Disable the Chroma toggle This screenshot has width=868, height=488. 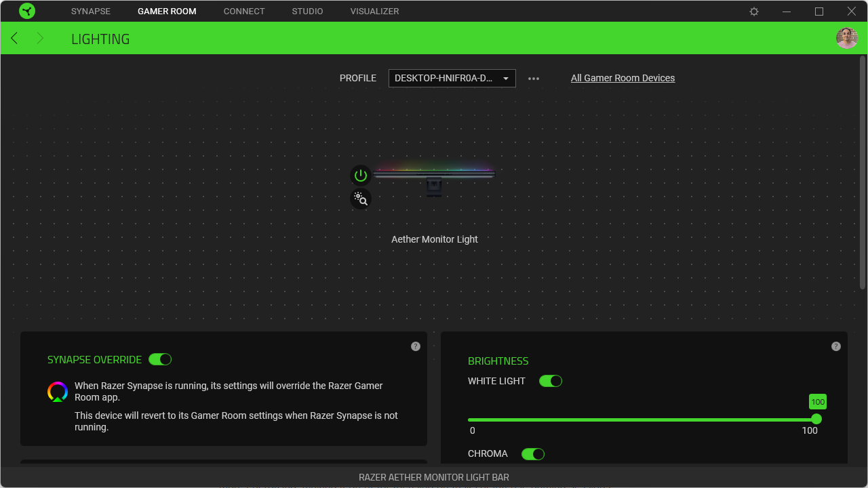(x=533, y=453)
